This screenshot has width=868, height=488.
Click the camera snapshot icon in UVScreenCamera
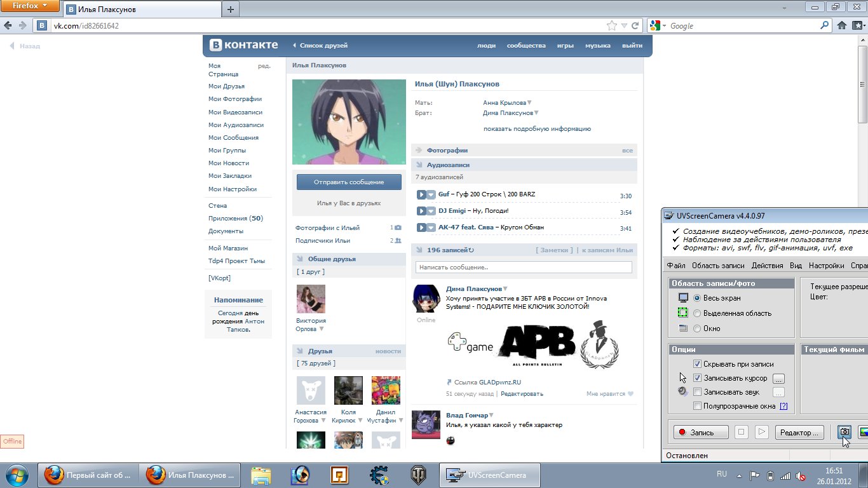(x=844, y=432)
